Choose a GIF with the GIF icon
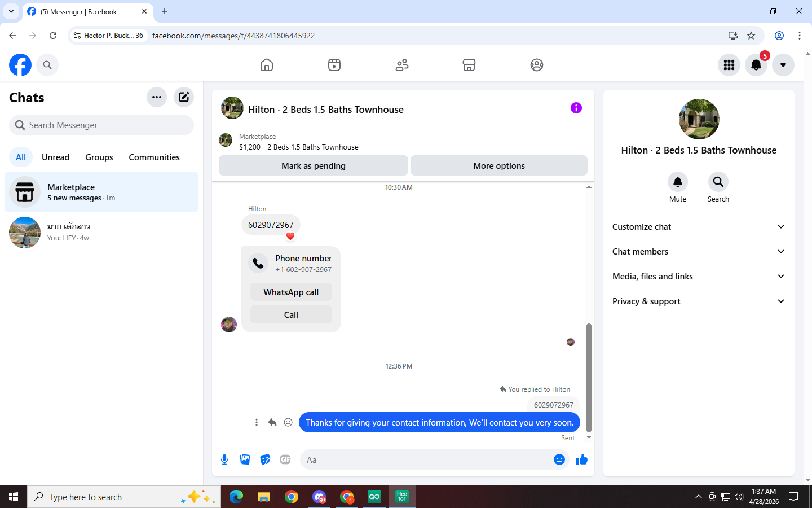The width and height of the screenshot is (812, 508). (x=285, y=459)
